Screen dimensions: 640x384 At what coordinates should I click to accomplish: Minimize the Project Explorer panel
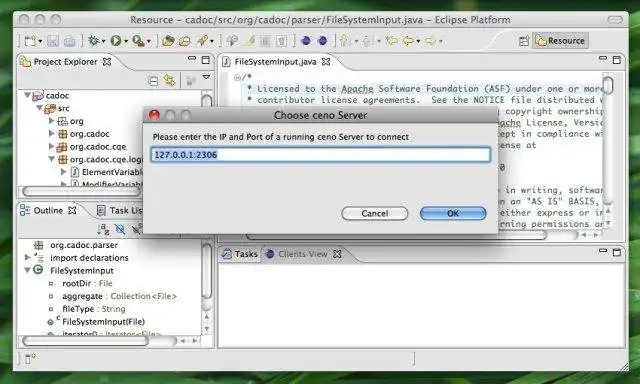[192, 59]
